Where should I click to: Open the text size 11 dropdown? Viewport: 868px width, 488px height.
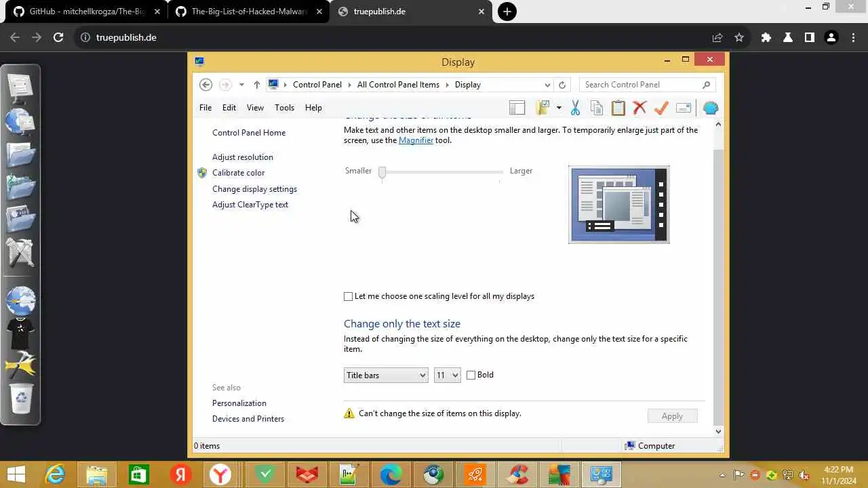point(447,375)
